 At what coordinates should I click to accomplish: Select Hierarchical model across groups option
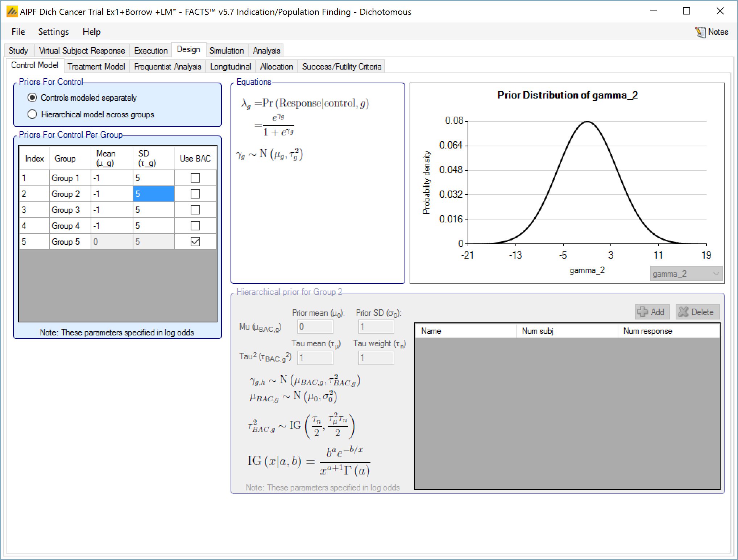pyautogui.click(x=32, y=114)
